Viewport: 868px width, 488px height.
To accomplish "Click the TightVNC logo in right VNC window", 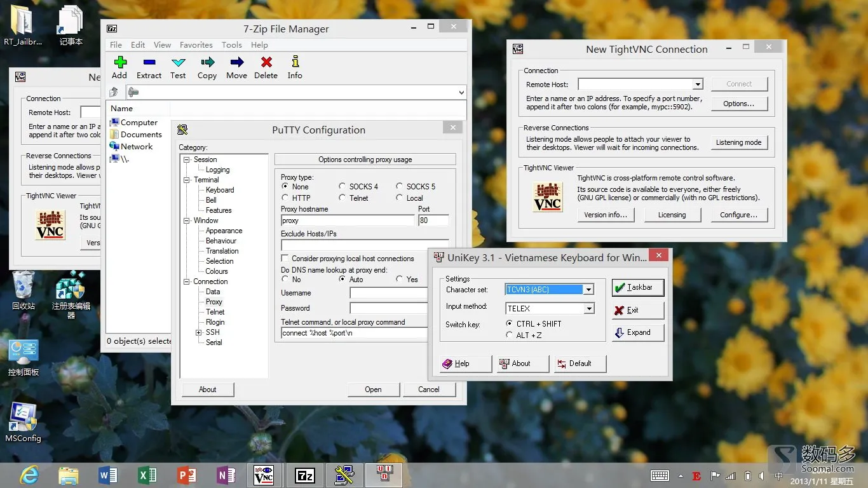I will (x=546, y=196).
